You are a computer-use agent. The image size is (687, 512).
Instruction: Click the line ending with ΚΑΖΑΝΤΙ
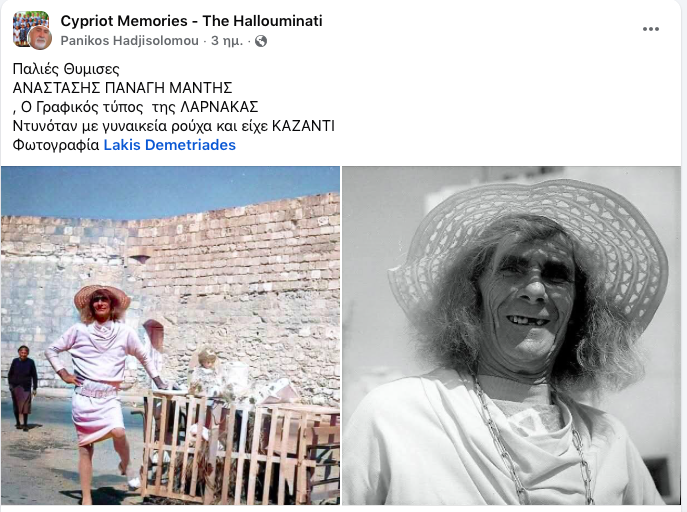[x=174, y=126]
